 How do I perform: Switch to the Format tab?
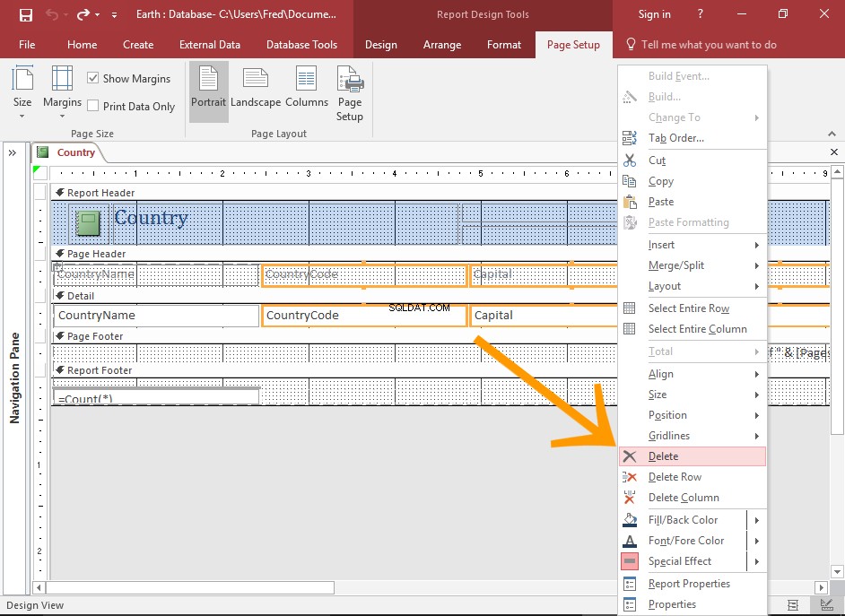[x=504, y=45]
